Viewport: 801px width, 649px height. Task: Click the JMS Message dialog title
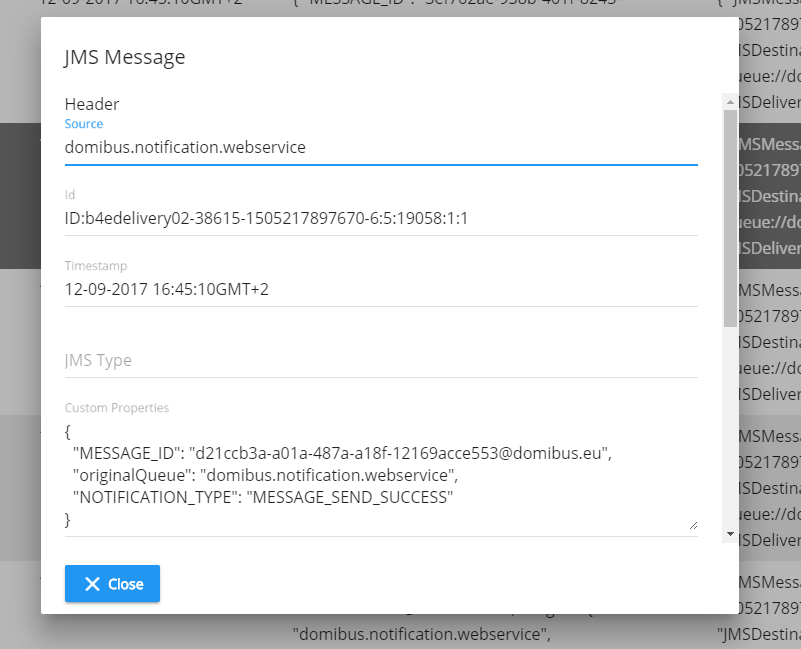(125, 57)
